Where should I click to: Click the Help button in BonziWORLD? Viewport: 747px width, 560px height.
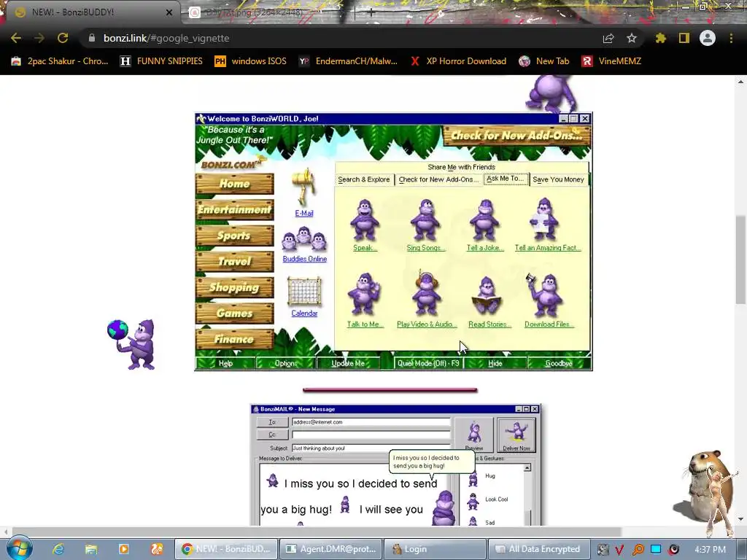(x=225, y=363)
